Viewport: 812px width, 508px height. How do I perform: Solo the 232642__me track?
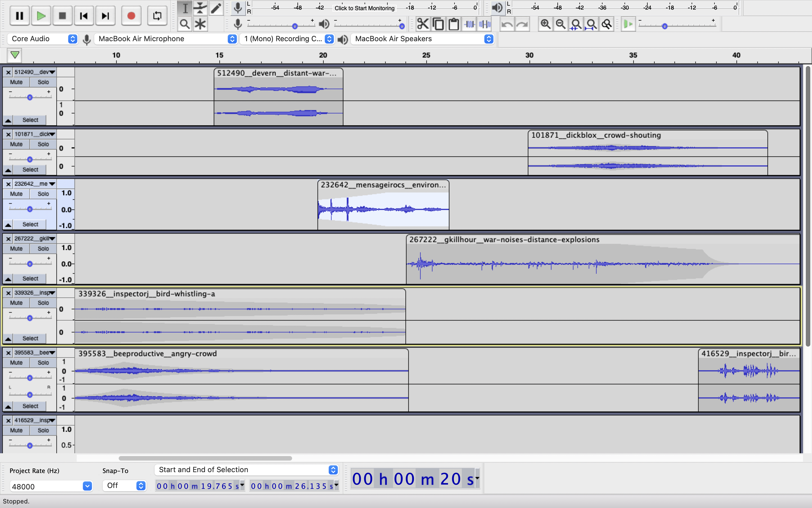[x=43, y=194]
